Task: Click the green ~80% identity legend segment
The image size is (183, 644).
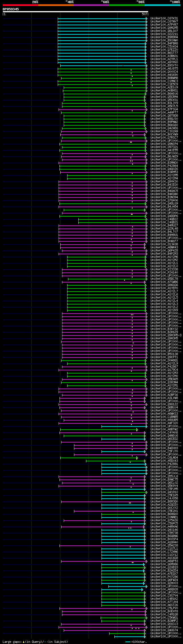Action: (x=127, y=5)
